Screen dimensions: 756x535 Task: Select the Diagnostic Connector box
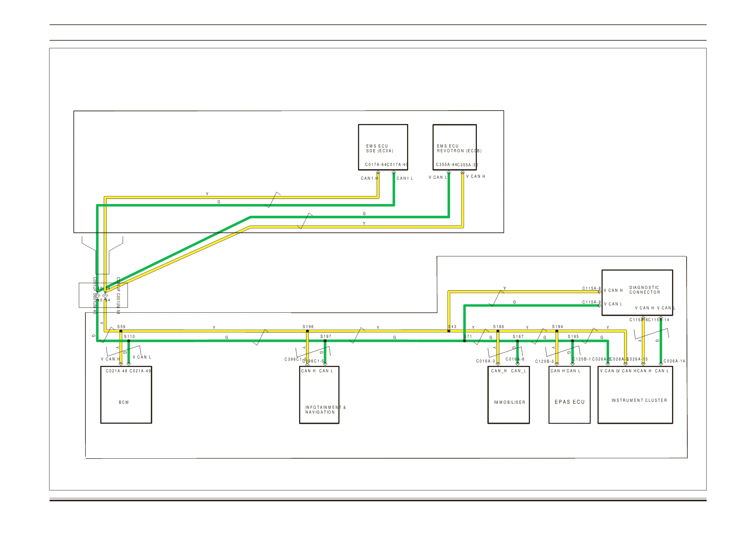point(637,292)
